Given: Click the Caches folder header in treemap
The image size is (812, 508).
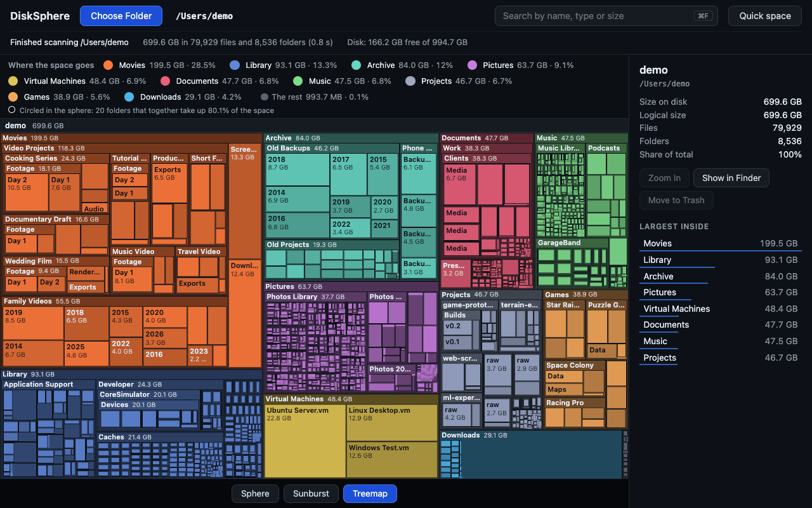Looking at the screenshot, I should 160,437.
